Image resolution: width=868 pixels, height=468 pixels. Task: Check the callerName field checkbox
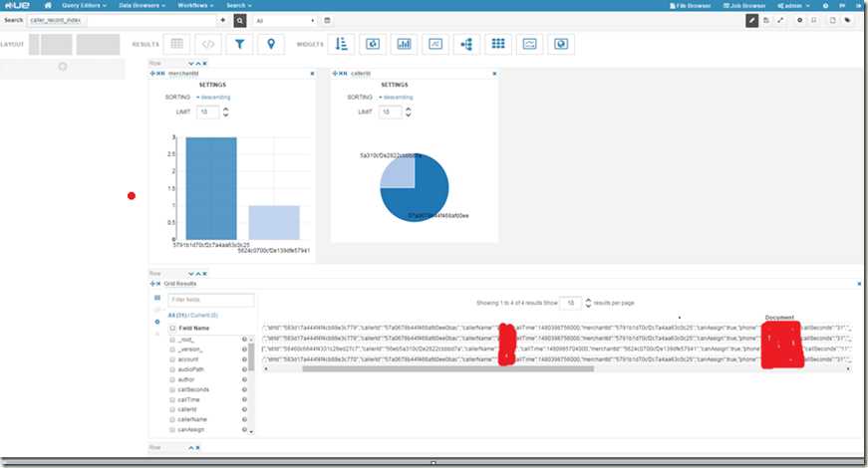pos(172,419)
